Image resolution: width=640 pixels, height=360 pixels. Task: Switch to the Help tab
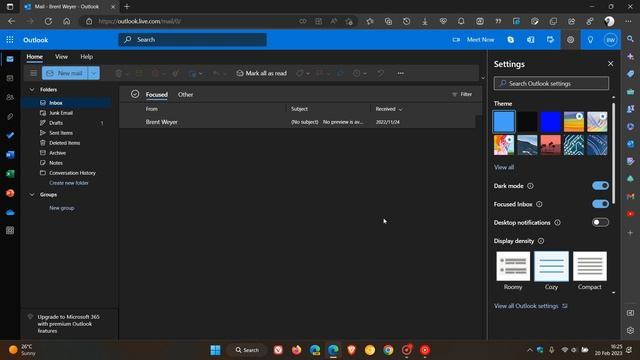click(x=87, y=57)
